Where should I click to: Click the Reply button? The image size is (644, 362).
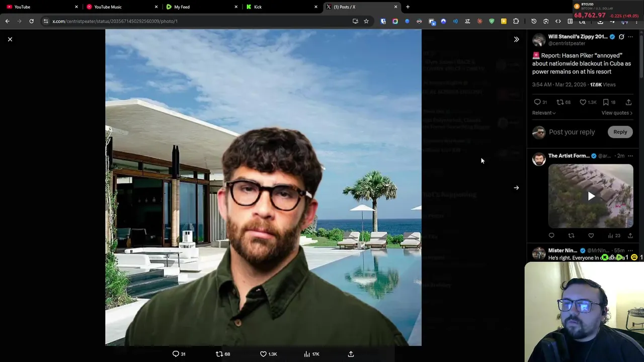pyautogui.click(x=620, y=132)
